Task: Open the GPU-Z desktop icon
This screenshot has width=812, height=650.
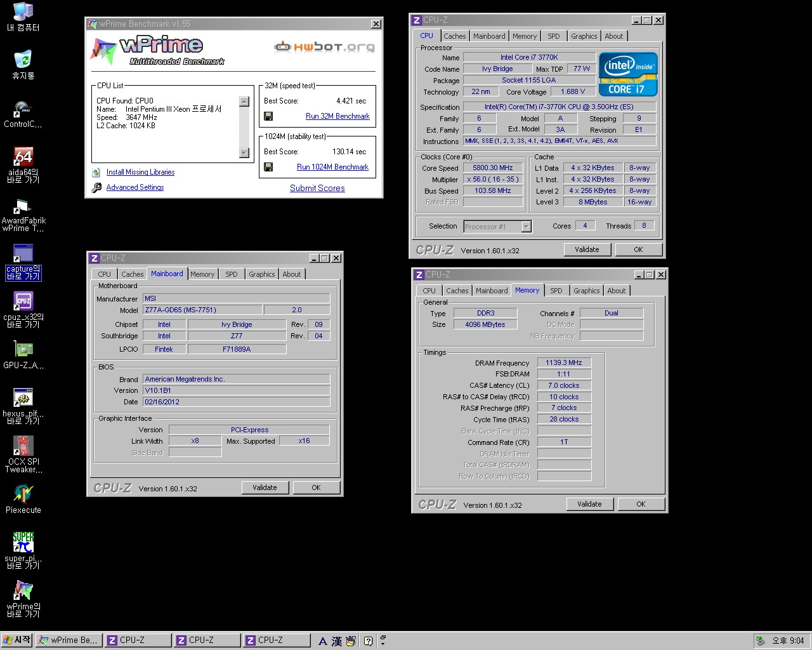Action: (x=23, y=355)
